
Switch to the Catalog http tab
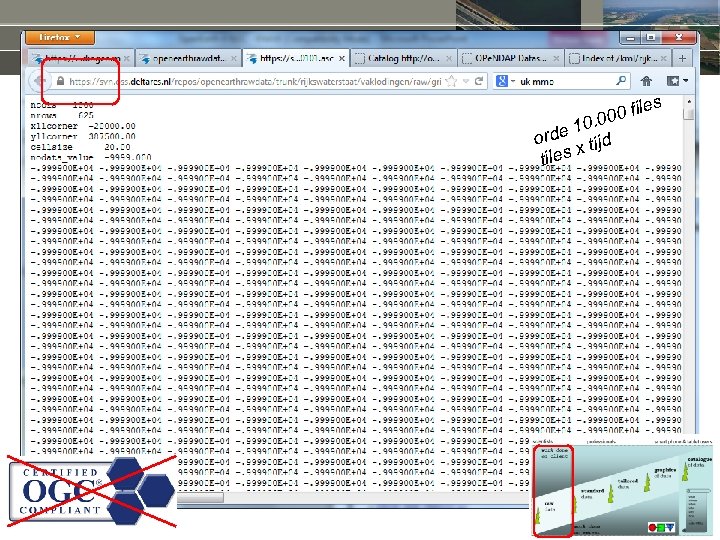(x=403, y=58)
